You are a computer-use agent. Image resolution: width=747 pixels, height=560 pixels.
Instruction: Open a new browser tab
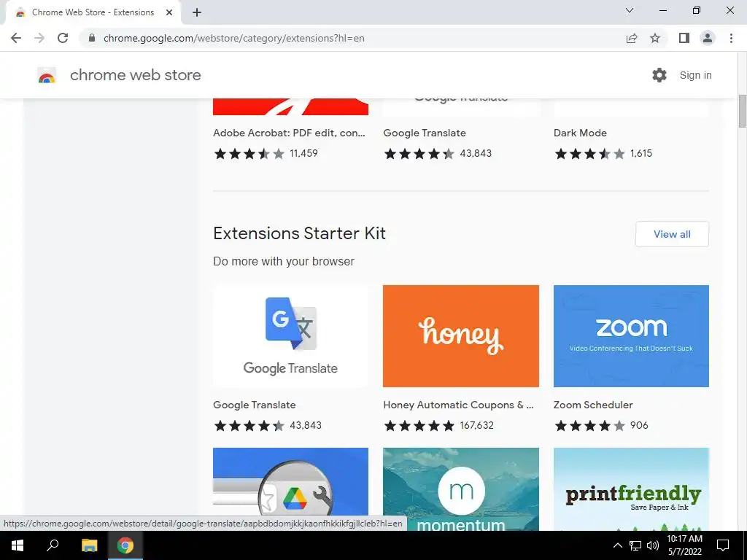197,12
